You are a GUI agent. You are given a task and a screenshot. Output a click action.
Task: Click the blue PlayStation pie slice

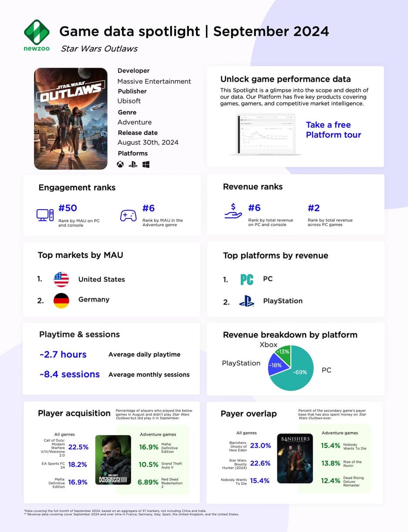click(x=276, y=366)
